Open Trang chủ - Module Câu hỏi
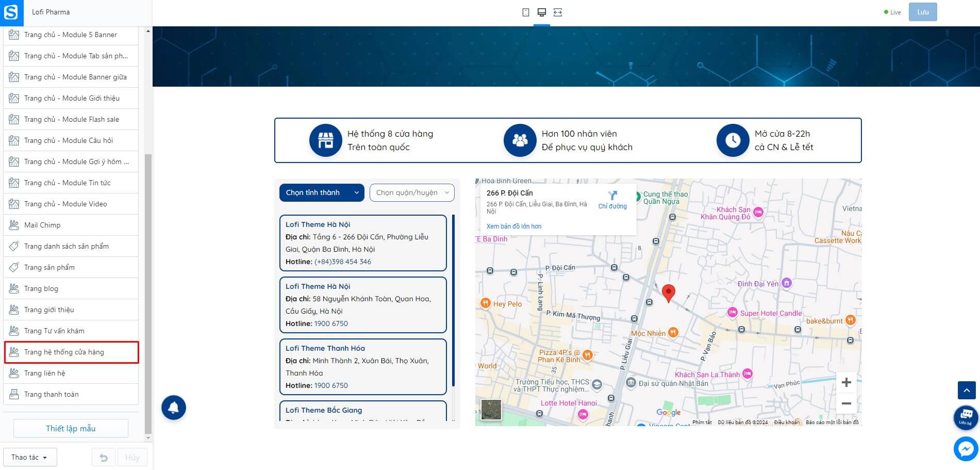 tap(71, 140)
